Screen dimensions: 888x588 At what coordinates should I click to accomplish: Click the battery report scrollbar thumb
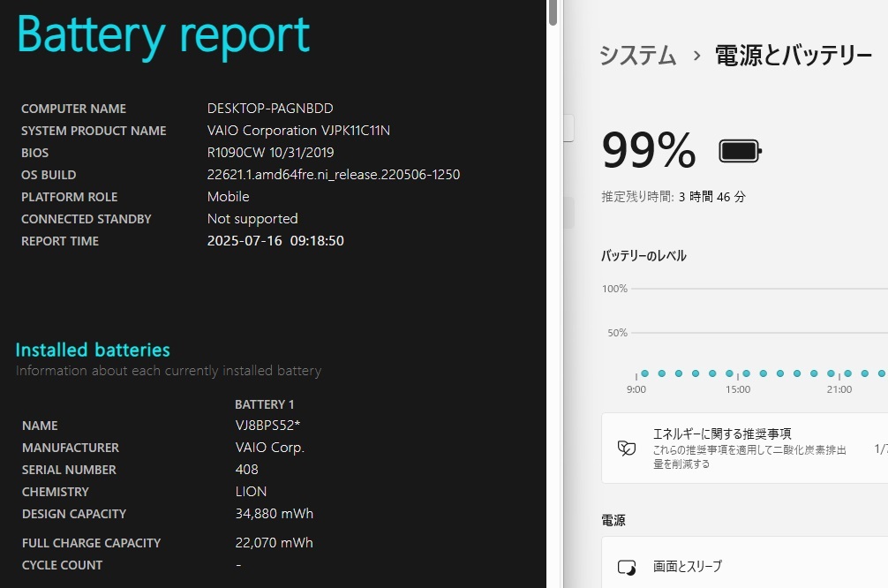553,12
